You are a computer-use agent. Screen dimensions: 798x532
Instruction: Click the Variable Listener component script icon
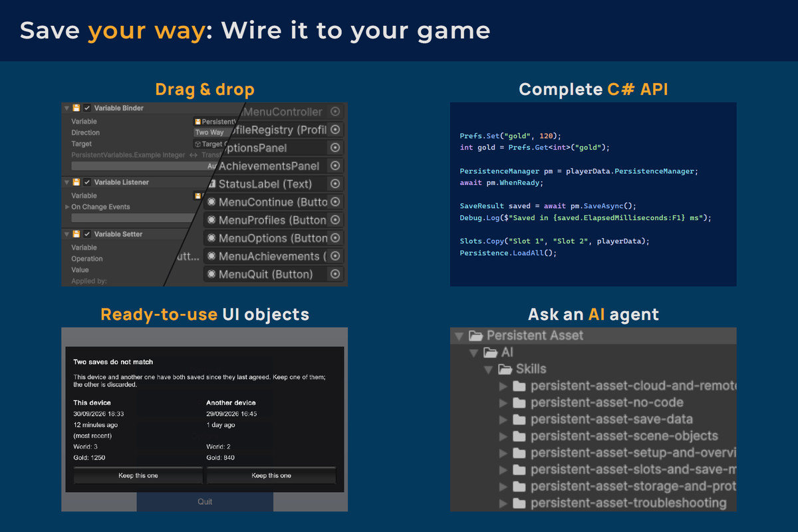(76, 182)
